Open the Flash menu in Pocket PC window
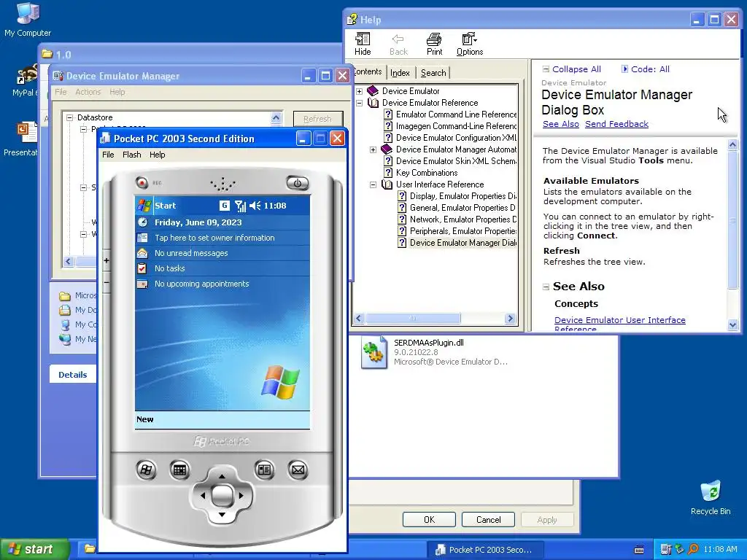This screenshot has width=747, height=560. 131,155
